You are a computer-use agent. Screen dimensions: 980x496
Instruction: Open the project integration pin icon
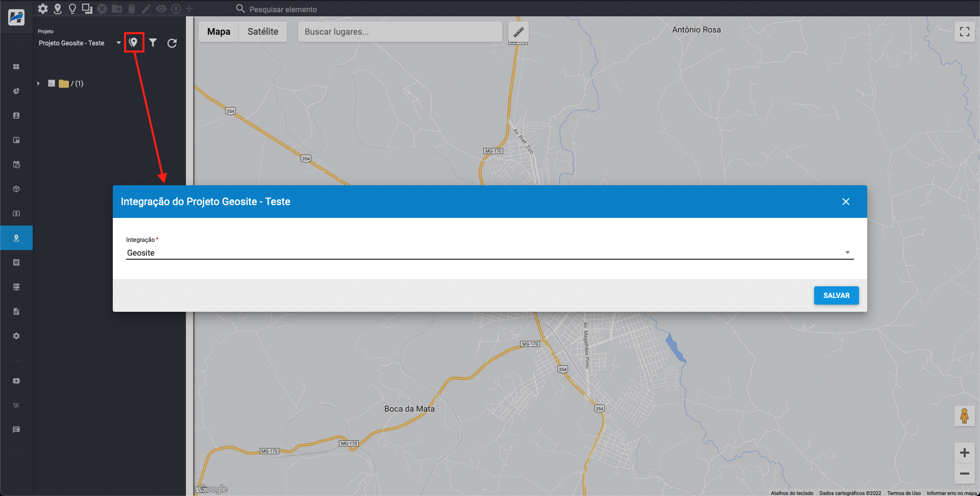tap(134, 43)
